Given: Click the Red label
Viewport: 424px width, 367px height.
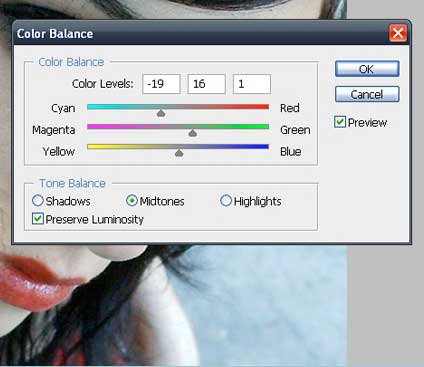Looking at the screenshot, I should click(290, 108).
